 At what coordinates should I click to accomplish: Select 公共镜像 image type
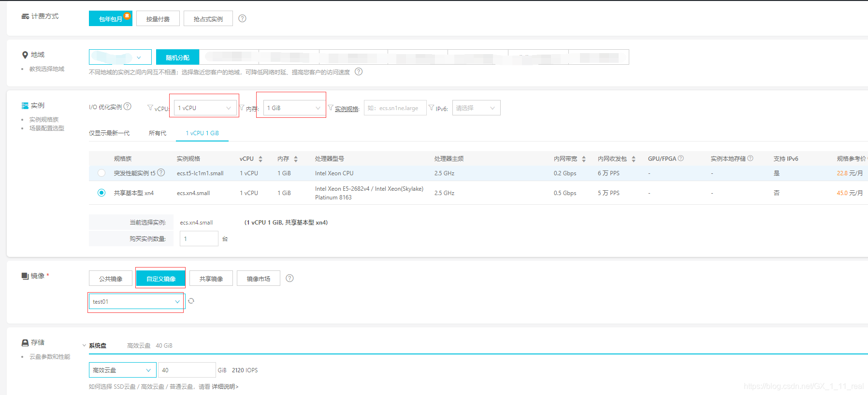111,279
